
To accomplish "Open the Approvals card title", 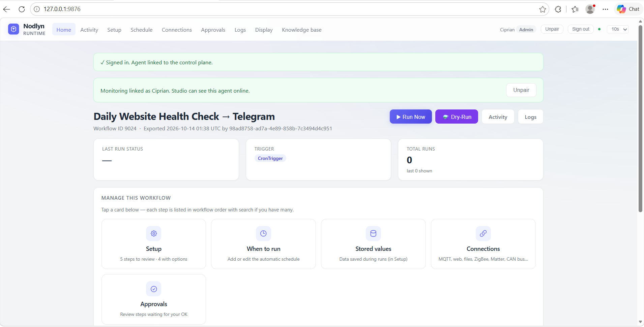I will tap(154, 304).
